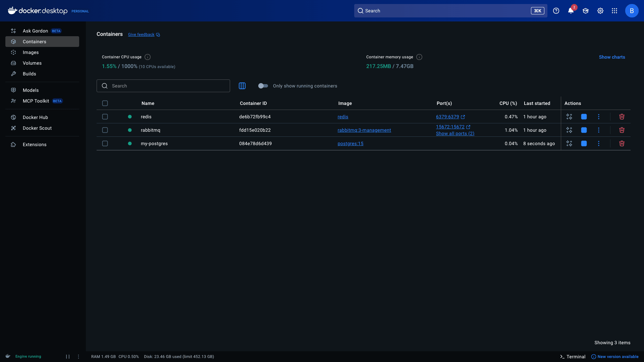Click the help question mark icon
Image resolution: width=644 pixels, height=362 pixels.
pos(556,11)
